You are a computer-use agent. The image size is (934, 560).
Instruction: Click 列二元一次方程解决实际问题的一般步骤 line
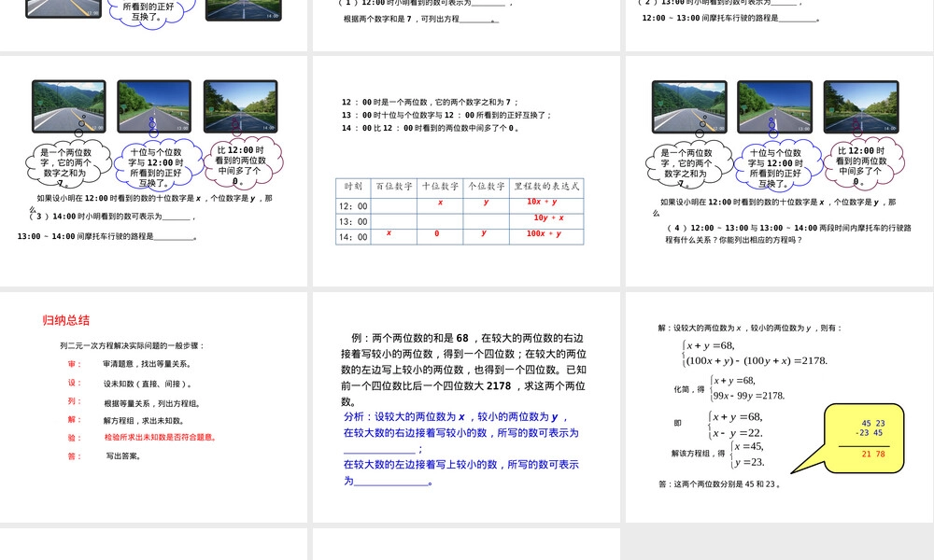coord(133,345)
